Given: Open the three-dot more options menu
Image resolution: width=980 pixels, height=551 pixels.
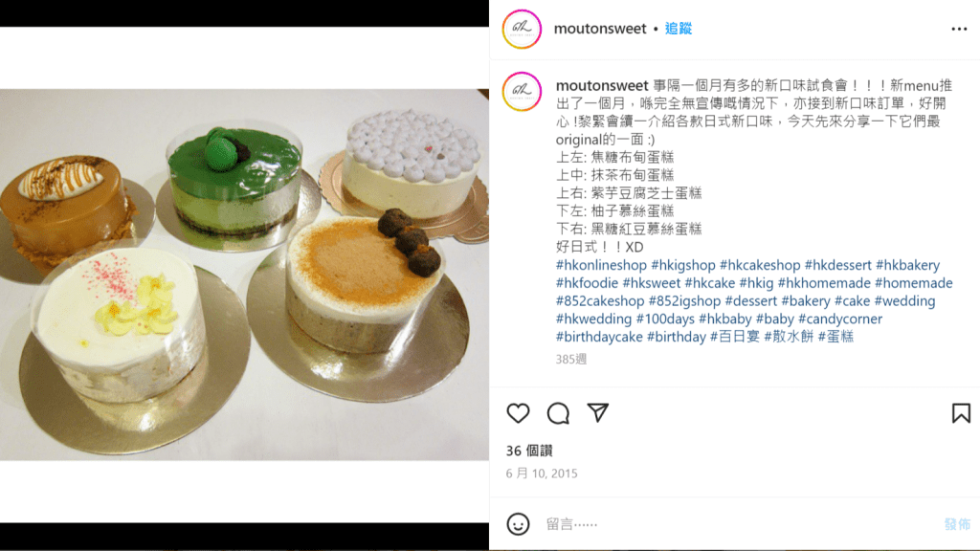Looking at the screenshot, I should tap(959, 29).
